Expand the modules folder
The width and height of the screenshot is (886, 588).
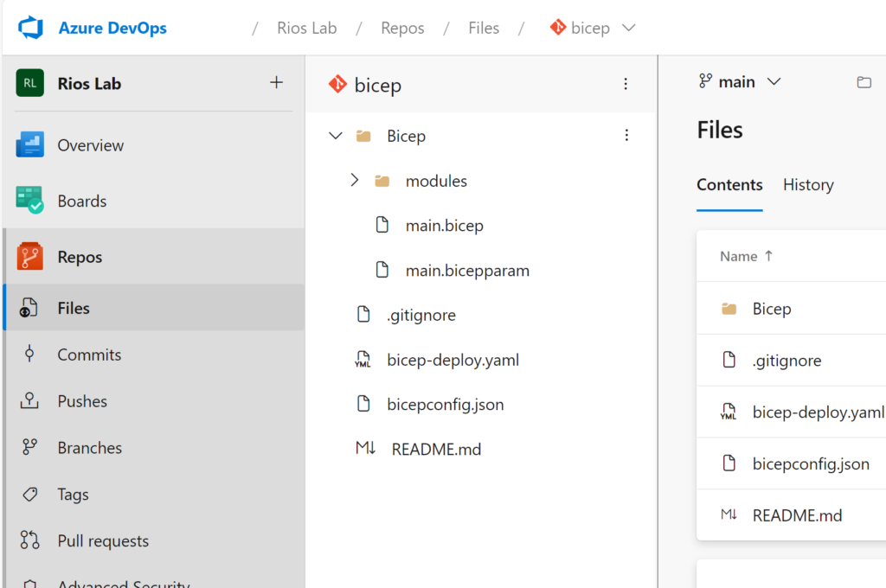pos(354,180)
